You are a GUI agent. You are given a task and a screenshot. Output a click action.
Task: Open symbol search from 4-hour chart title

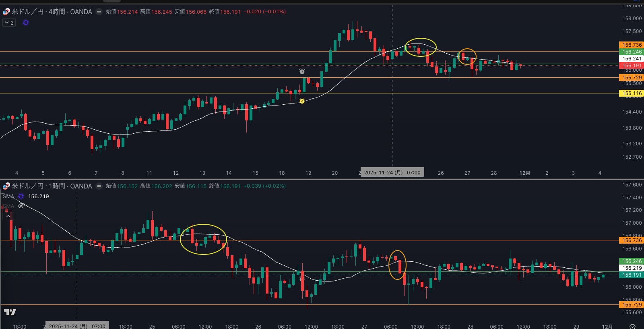pos(52,12)
